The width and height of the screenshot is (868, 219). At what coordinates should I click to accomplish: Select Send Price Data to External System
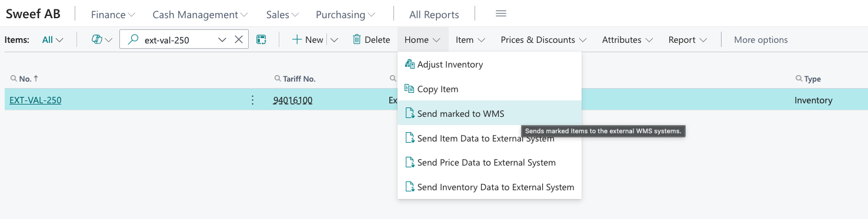pos(489,163)
